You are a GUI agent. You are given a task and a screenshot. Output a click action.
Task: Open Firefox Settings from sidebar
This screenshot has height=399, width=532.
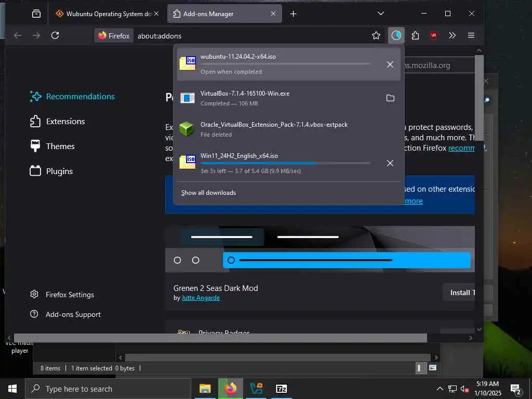pyautogui.click(x=62, y=295)
